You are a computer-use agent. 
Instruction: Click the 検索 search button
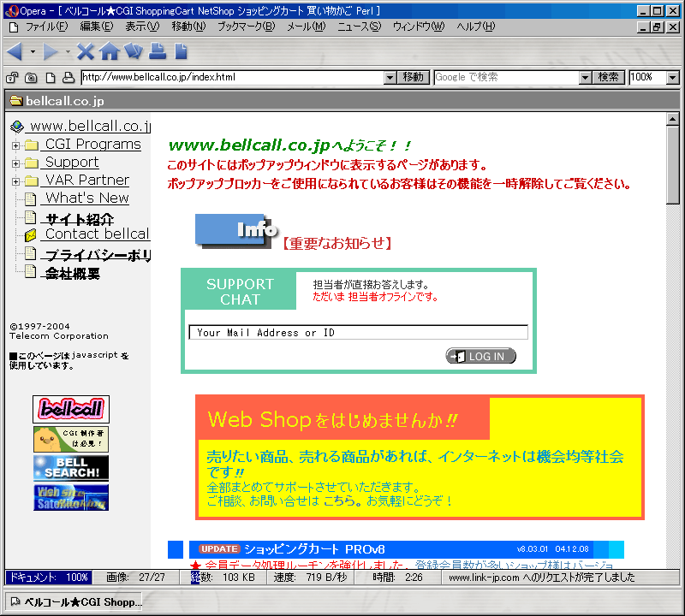coord(609,78)
